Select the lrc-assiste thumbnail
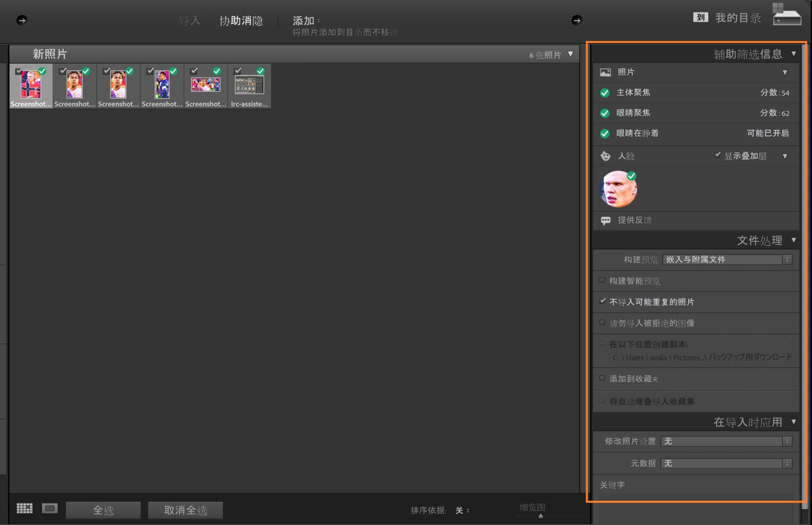The image size is (812, 525). (250, 86)
